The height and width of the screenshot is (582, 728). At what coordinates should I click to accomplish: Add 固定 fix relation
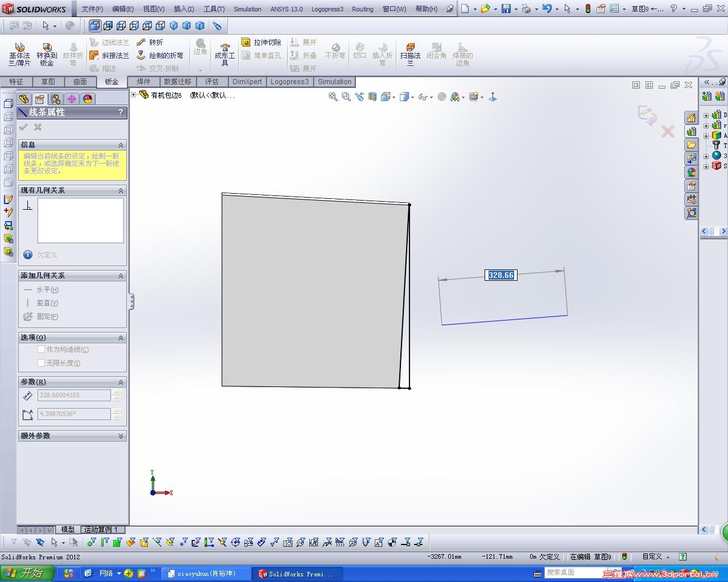[x=41, y=317]
